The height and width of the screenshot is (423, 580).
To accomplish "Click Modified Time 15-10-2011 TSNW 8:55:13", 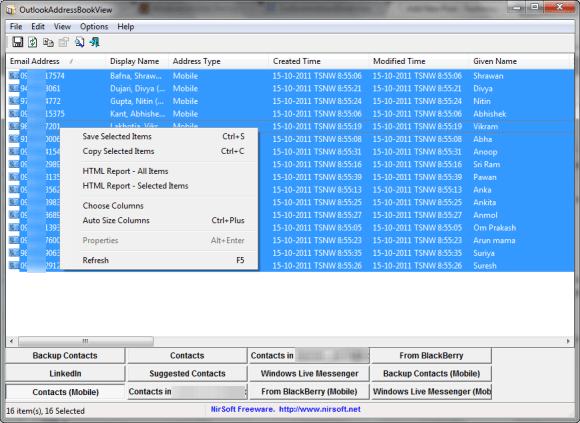I will click(417, 190).
